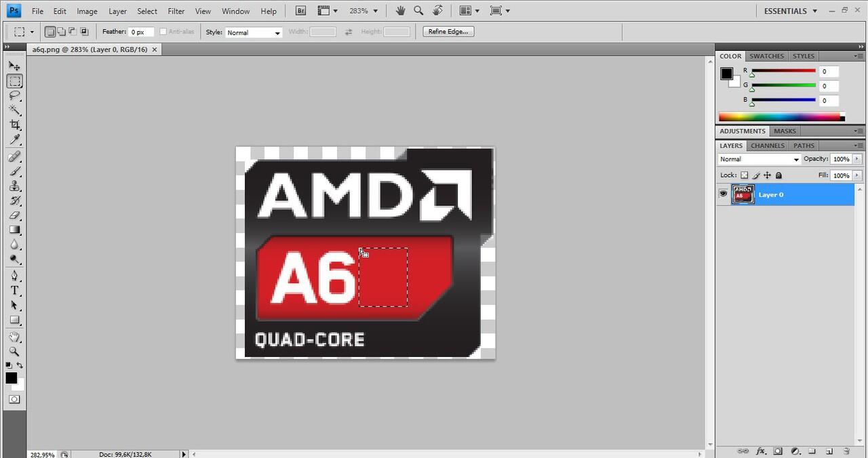Select the Magic Wand tool
The image size is (868, 458).
point(14,110)
